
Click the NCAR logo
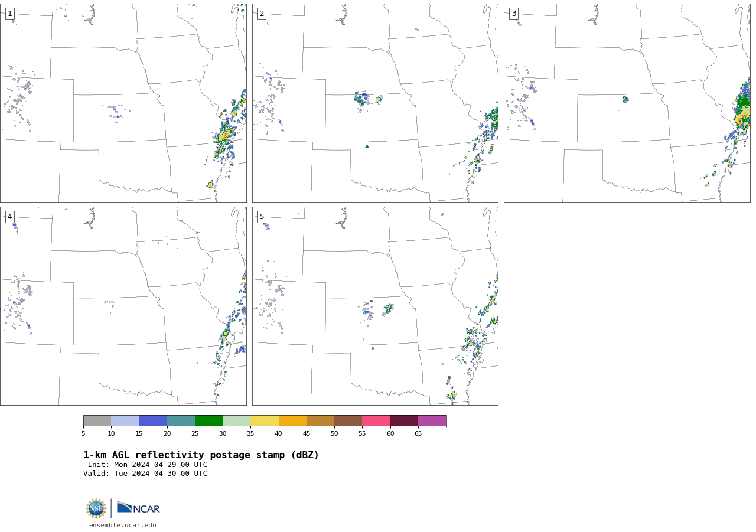pos(138,508)
